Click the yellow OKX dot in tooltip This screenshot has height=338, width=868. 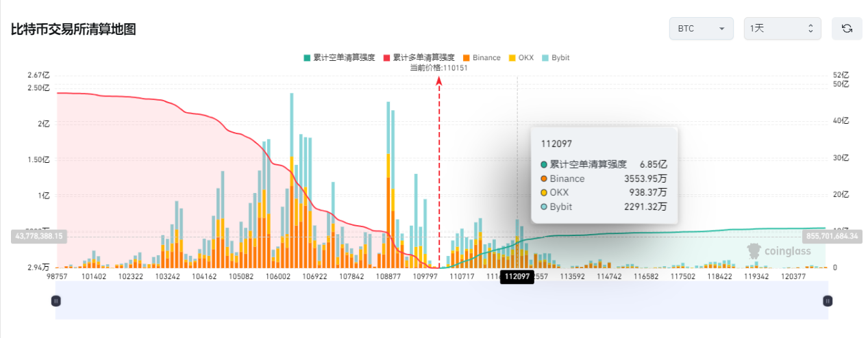544,193
